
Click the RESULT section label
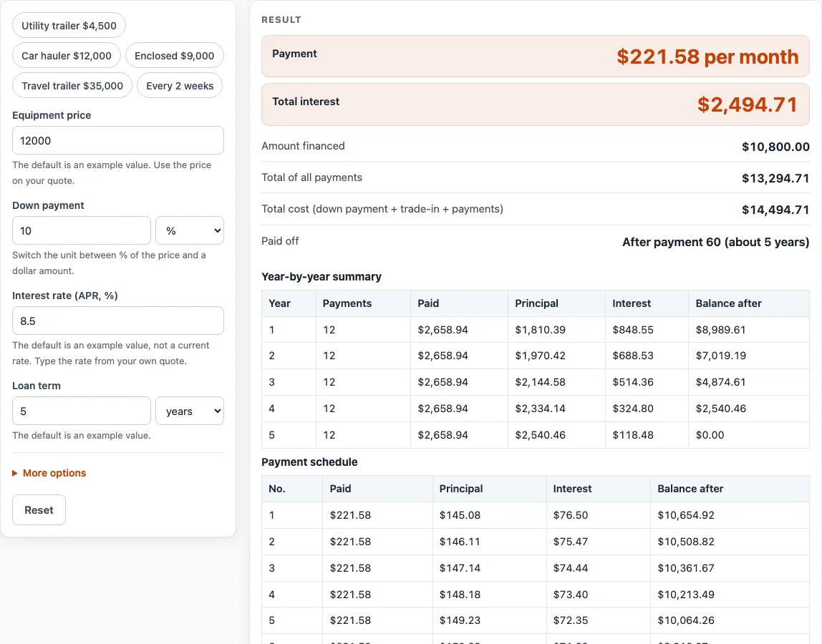tap(281, 19)
